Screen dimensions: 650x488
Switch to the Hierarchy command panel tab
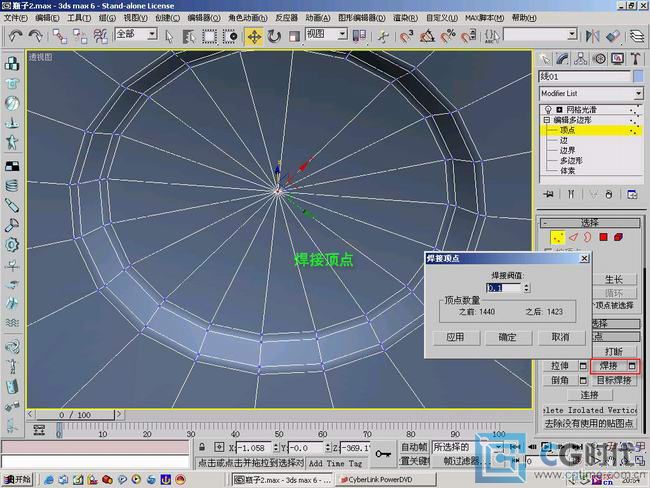coord(581,59)
